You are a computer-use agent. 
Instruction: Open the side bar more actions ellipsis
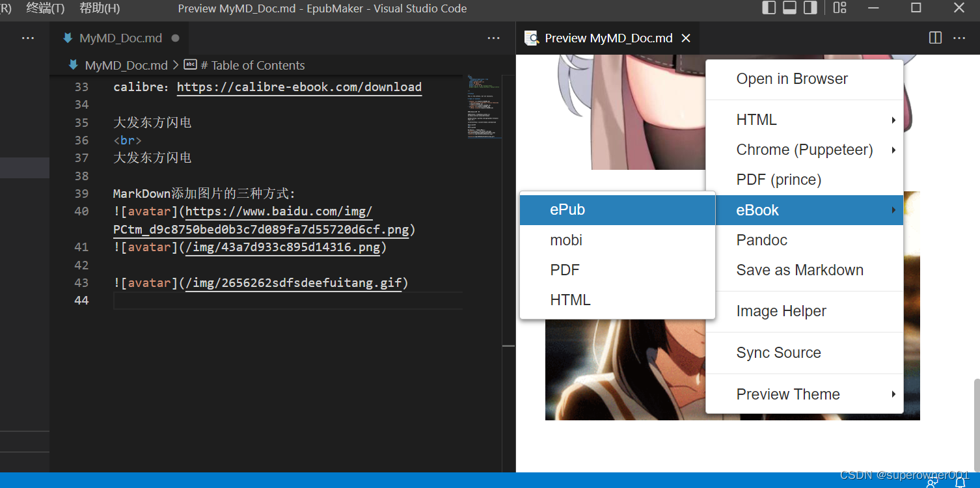28,38
